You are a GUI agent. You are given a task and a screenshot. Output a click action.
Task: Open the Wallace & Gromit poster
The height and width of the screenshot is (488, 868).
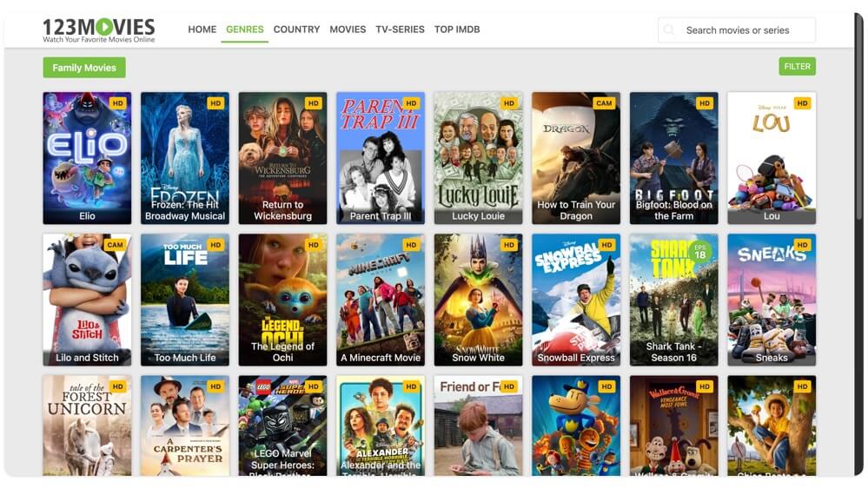tap(673, 425)
